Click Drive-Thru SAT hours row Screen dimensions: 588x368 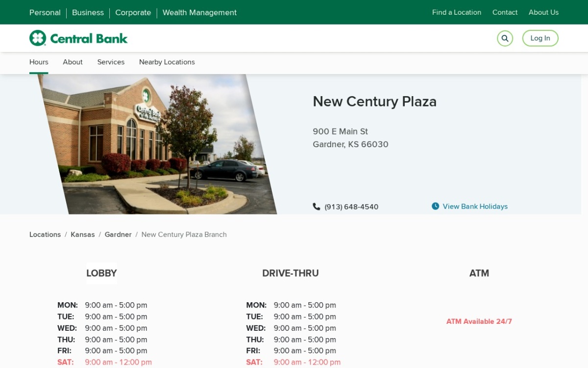coord(293,362)
